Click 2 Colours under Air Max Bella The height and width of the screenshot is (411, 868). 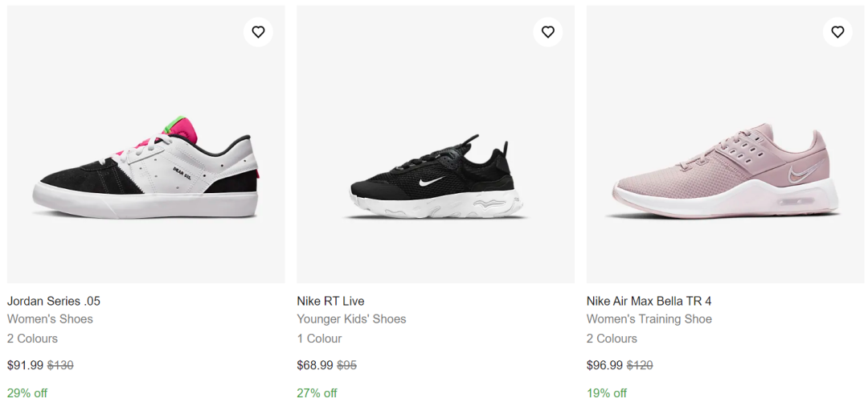pos(612,339)
